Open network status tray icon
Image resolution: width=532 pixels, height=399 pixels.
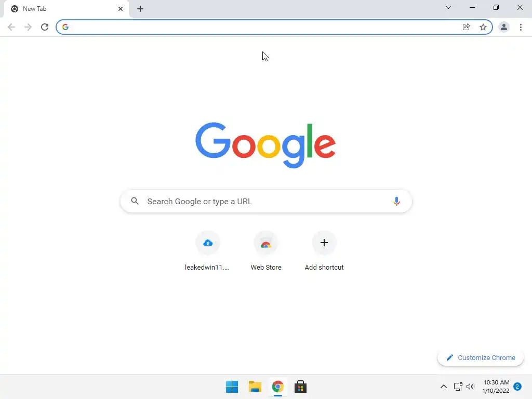[x=458, y=387]
